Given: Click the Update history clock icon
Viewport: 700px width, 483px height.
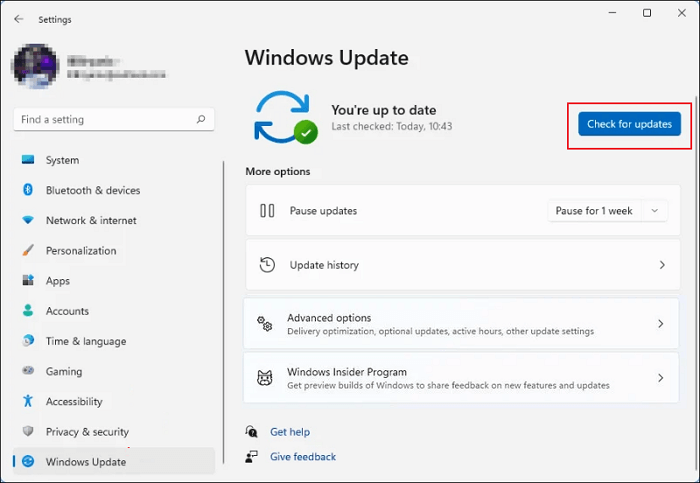Looking at the screenshot, I should [267, 265].
